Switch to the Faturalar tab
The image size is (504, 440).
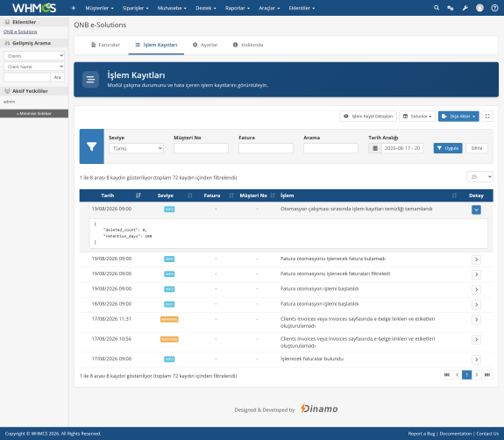[x=105, y=45]
